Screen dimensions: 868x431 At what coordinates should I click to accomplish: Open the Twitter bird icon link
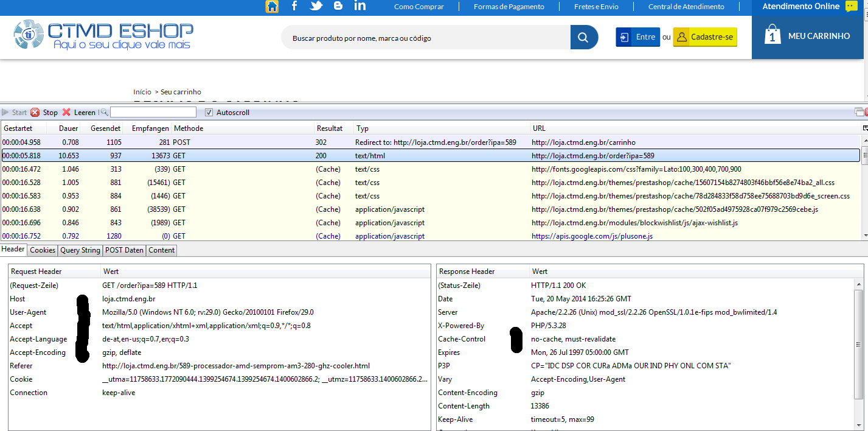[316, 6]
